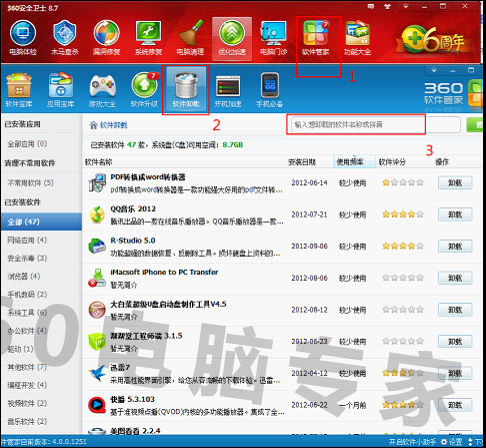Select 全部应用 (0) in the sidebar
The width and height of the screenshot is (486, 448).
click(27, 144)
